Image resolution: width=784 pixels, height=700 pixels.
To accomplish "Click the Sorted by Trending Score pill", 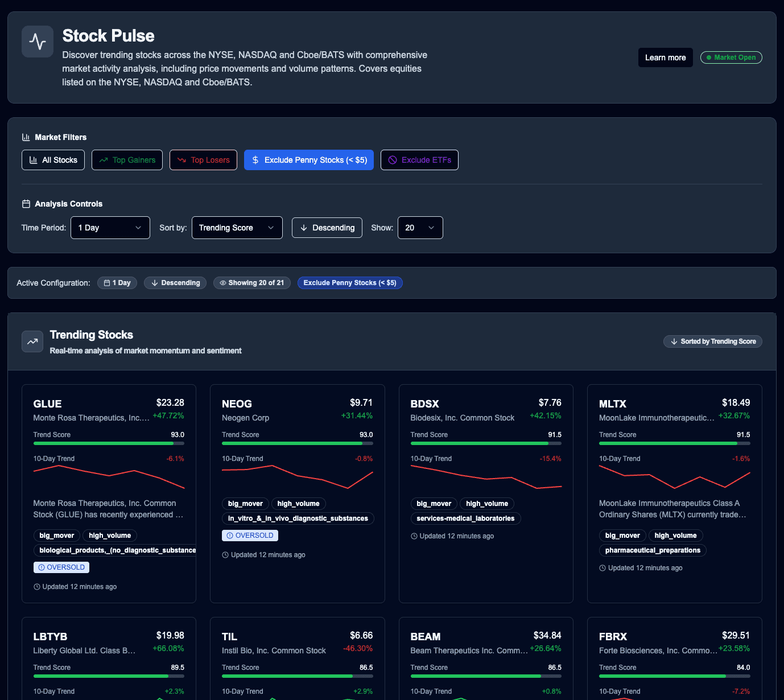I will (x=712, y=341).
